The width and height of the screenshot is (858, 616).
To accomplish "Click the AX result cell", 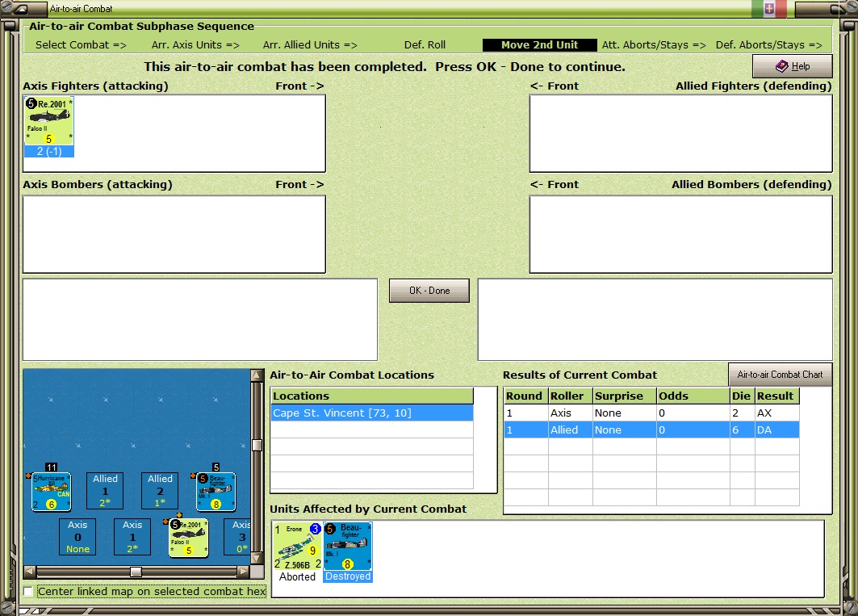I will (777, 413).
